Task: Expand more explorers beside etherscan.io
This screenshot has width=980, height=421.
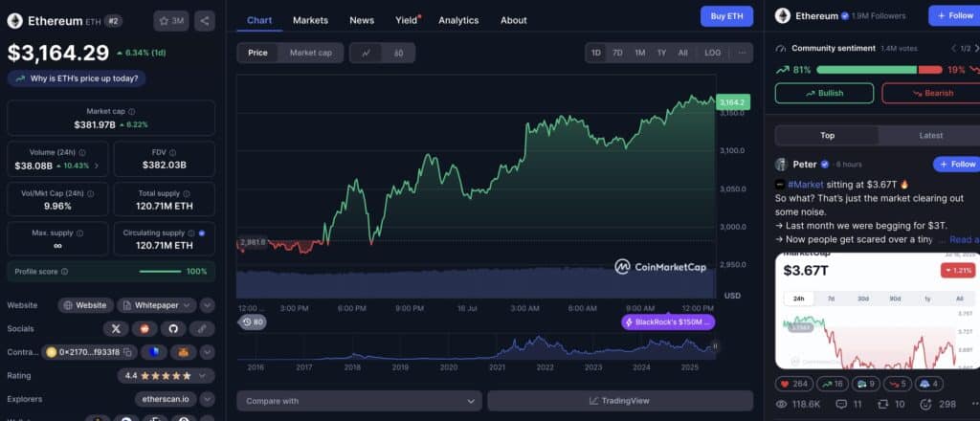Action: (x=208, y=399)
